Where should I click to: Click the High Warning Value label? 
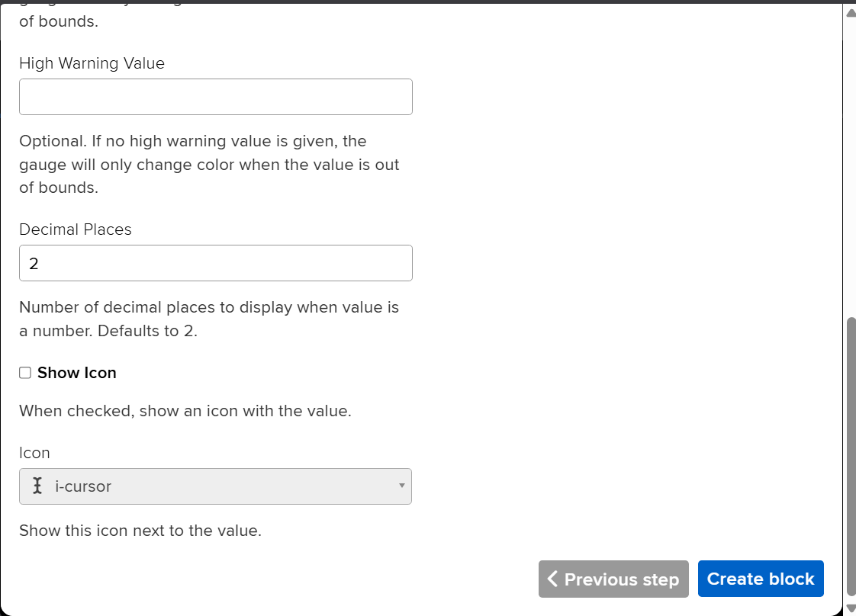pos(92,63)
